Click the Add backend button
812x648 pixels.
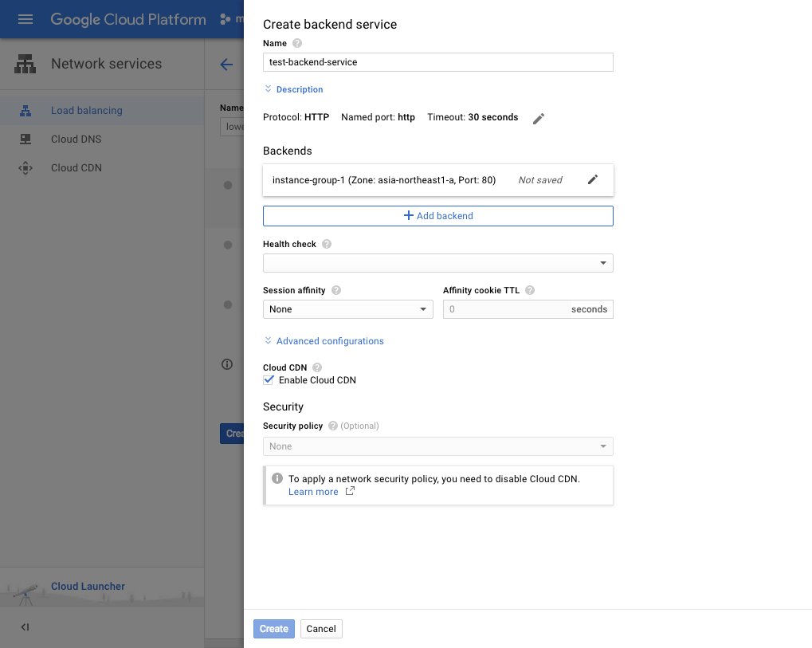(438, 216)
